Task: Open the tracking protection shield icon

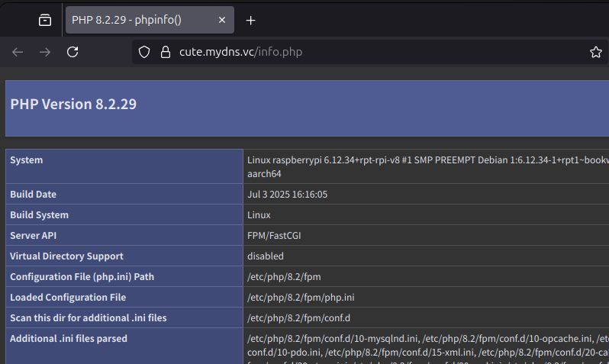Action: (x=144, y=52)
